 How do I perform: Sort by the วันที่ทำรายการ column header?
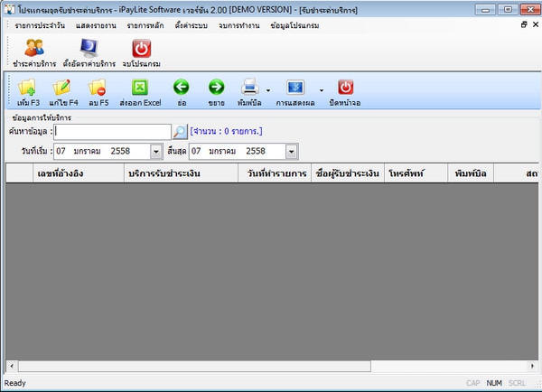tap(275, 173)
